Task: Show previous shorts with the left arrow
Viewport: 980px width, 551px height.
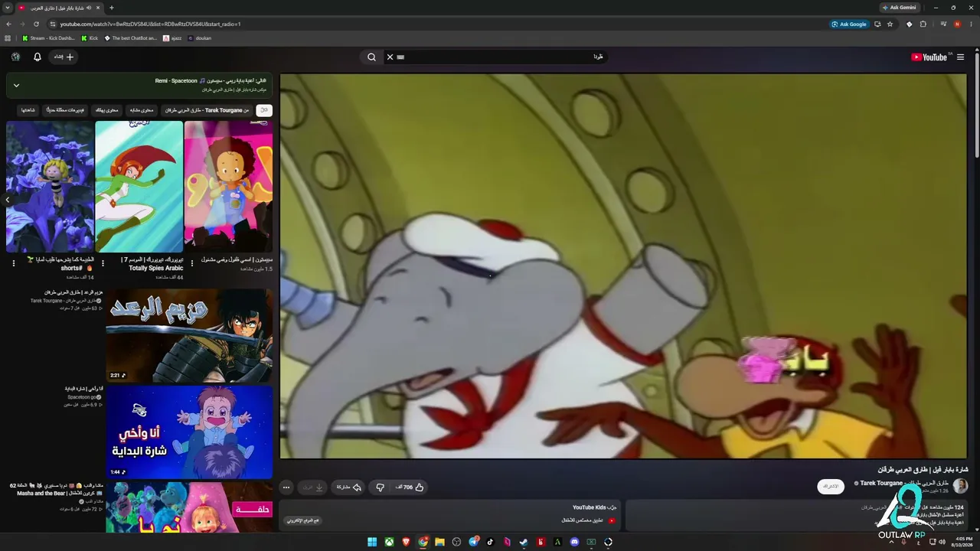Action: coord(8,200)
